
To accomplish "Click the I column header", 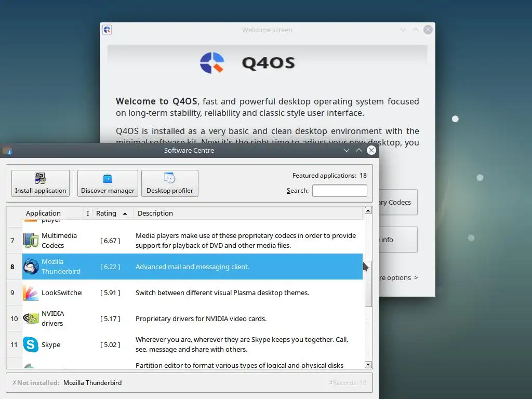I will (x=88, y=213).
